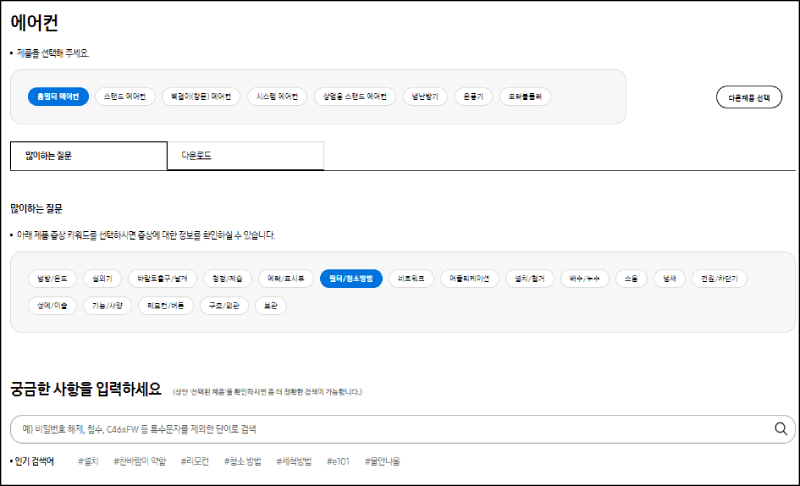Select 홈멀티 에어컨 product chip
Image resolution: width=800 pixels, height=486 pixels.
click(x=58, y=96)
